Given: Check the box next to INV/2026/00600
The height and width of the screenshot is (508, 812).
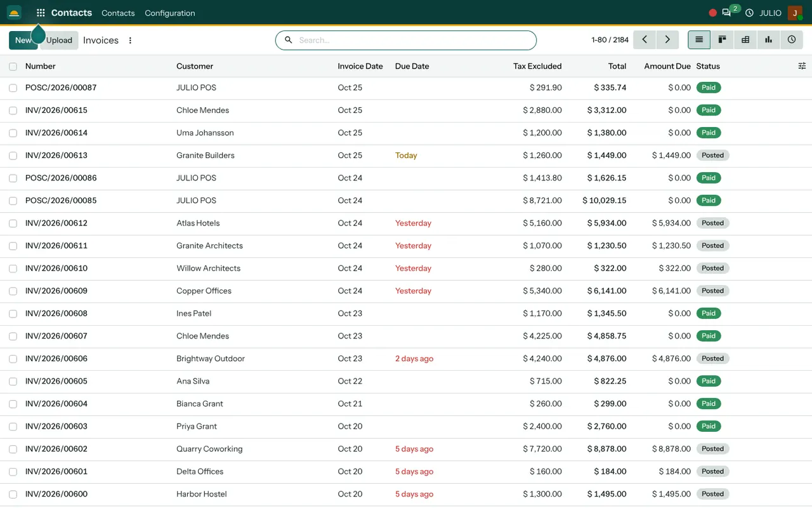Looking at the screenshot, I should pyautogui.click(x=13, y=495).
